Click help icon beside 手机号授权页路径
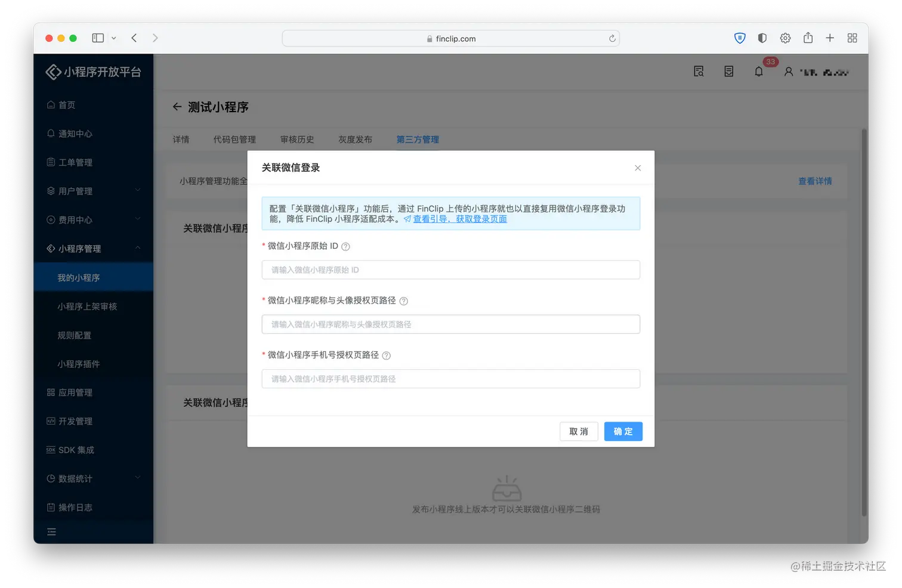The height and width of the screenshot is (588, 902). pos(386,355)
